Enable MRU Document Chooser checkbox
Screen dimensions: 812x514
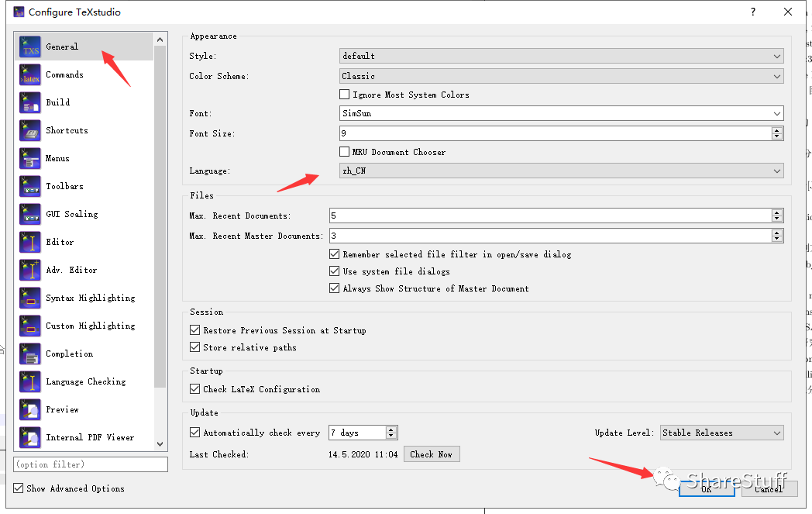coord(344,152)
